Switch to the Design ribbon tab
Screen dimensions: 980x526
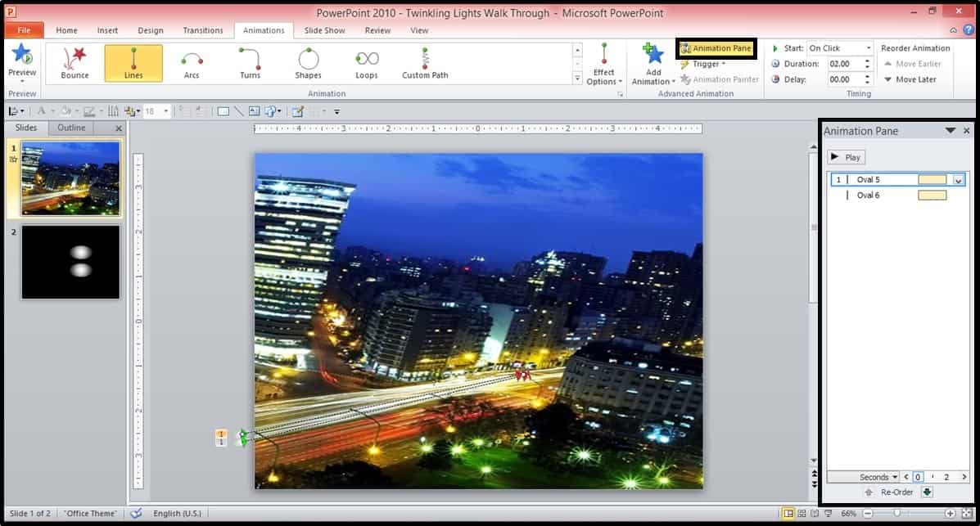(x=151, y=30)
